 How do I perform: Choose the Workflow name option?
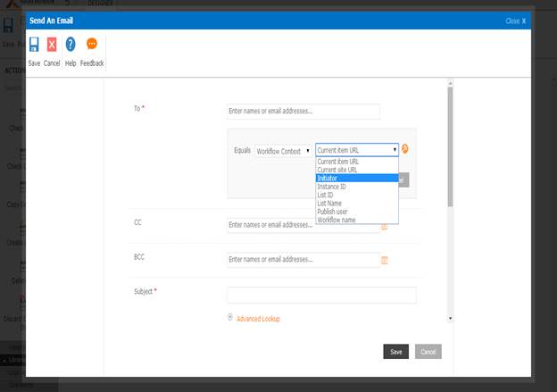[x=357, y=220]
